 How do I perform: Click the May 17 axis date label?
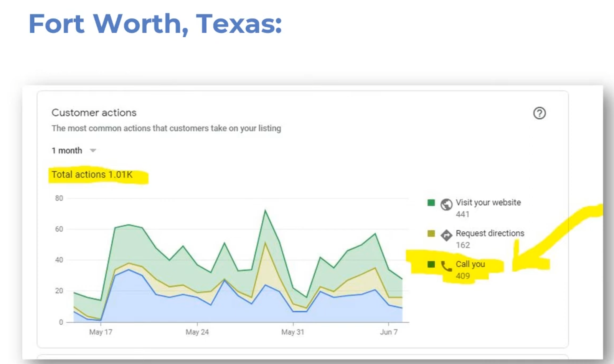tap(101, 332)
